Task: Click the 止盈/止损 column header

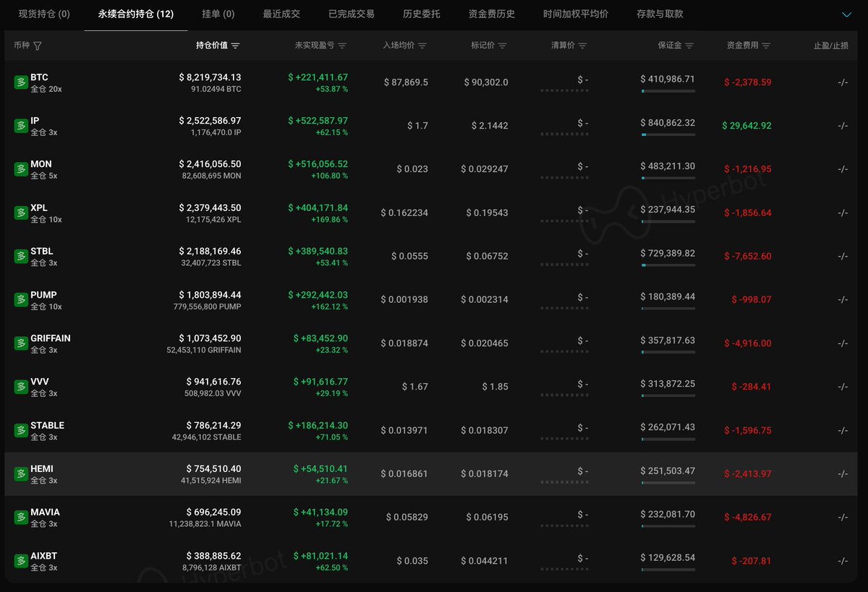Action: click(x=830, y=46)
